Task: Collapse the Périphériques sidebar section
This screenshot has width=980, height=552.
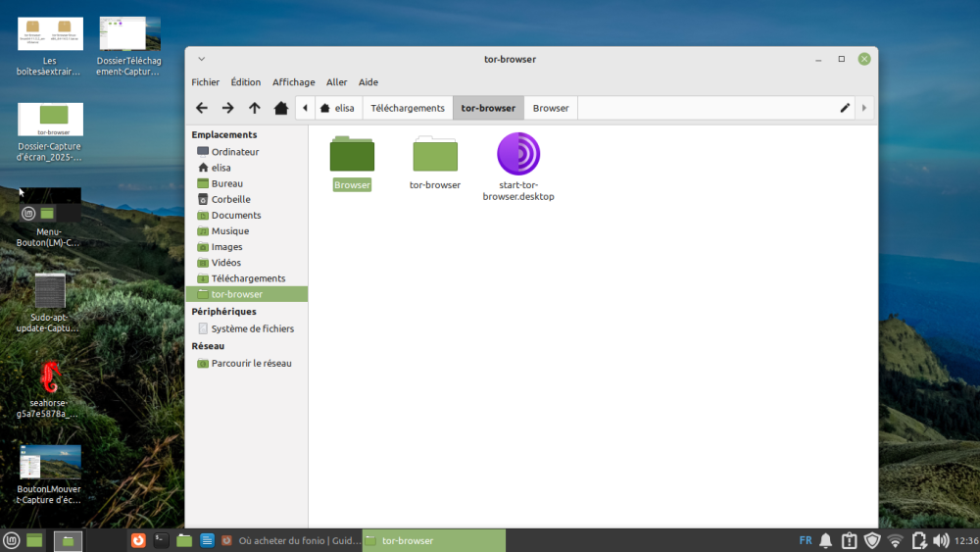Action: 223,312
